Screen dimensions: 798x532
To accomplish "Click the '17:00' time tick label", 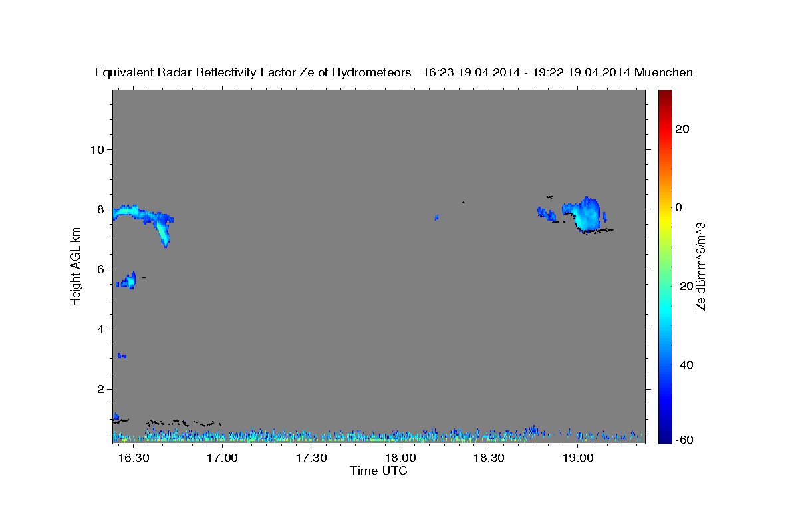I will [222, 458].
